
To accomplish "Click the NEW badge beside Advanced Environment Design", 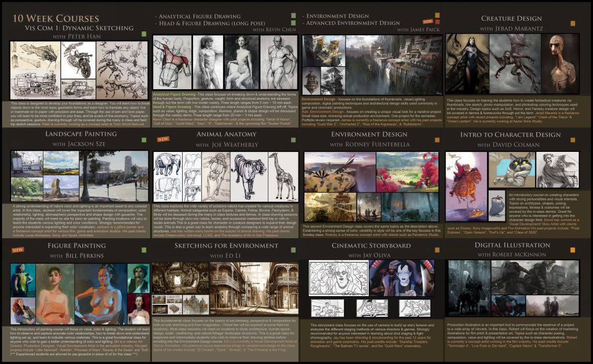I will click(428, 21).
